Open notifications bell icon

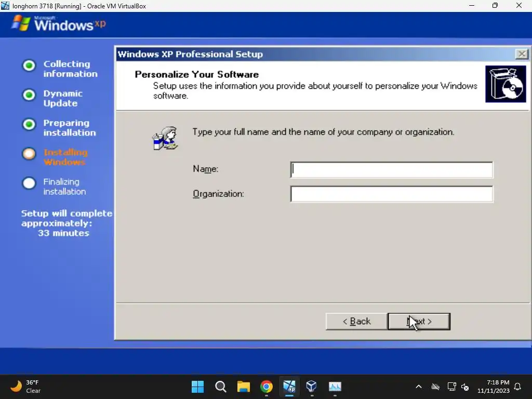point(518,387)
